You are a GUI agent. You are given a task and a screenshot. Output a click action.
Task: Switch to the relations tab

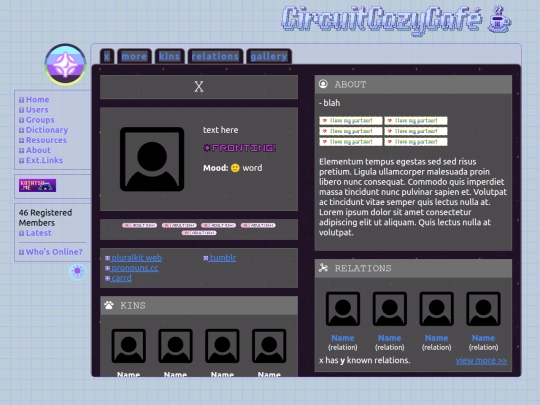coord(215,56)
